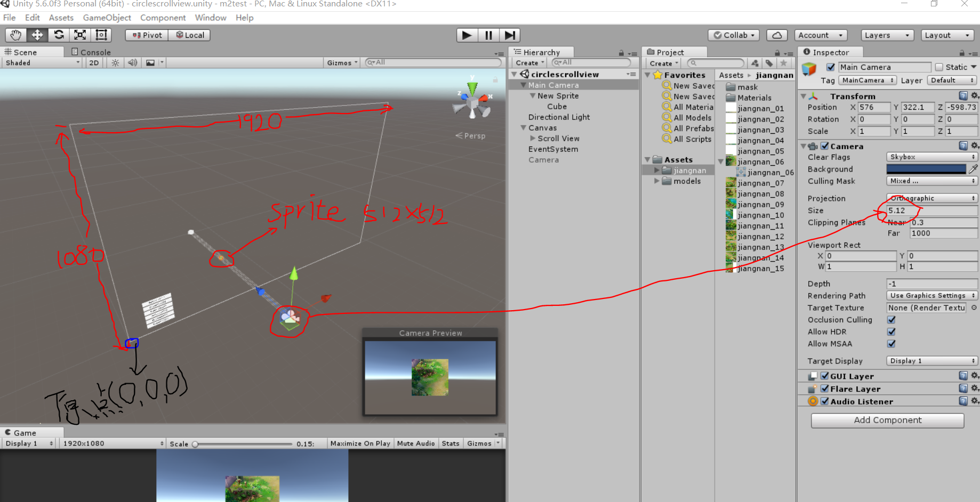Open the Clear Flags dropdown
The height and width of the screenshot is (502, 980).
pos(931,157)
